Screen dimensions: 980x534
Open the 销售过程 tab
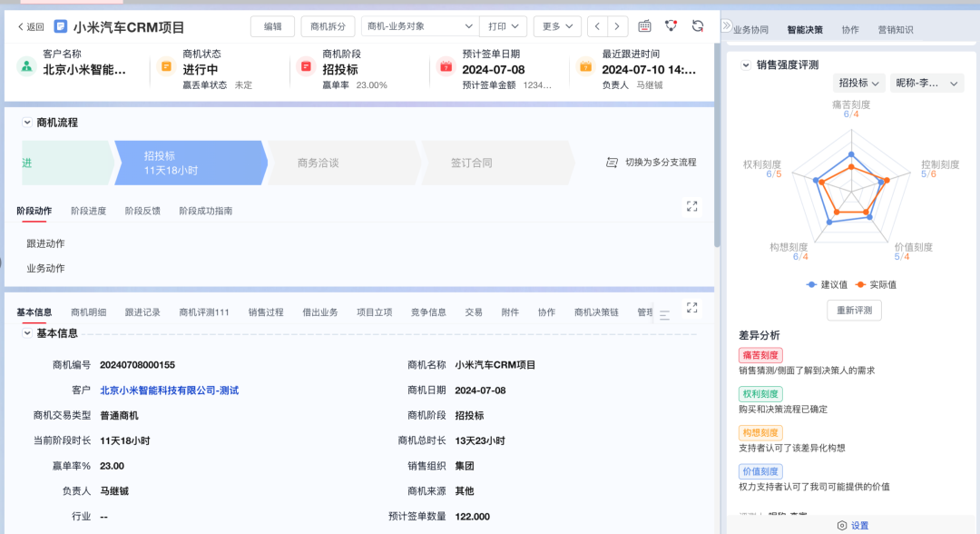[x=266, y=312]
